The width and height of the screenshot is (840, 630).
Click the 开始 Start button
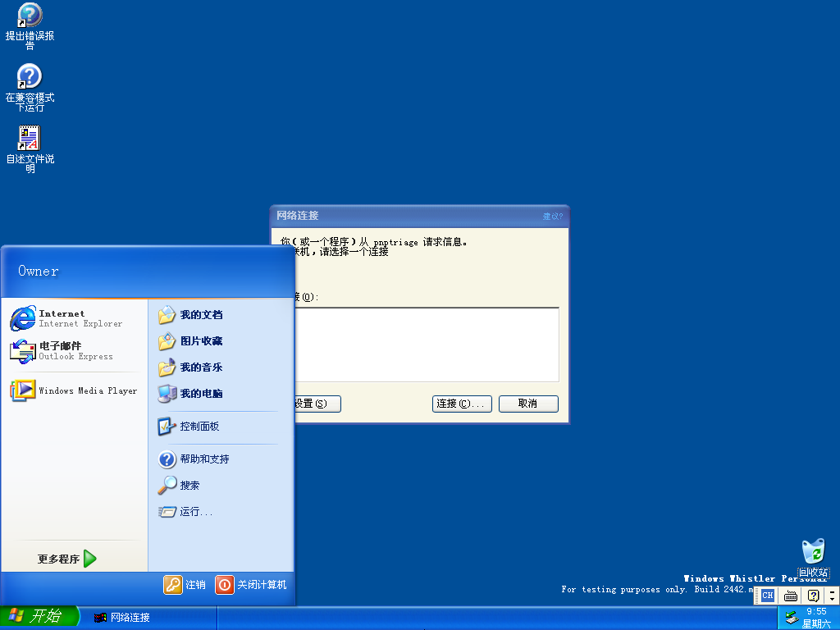tap(39, 617)
